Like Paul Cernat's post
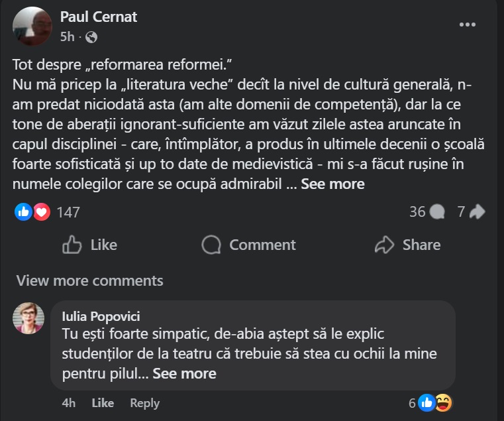The image size is (504, 421). point(89,245)
